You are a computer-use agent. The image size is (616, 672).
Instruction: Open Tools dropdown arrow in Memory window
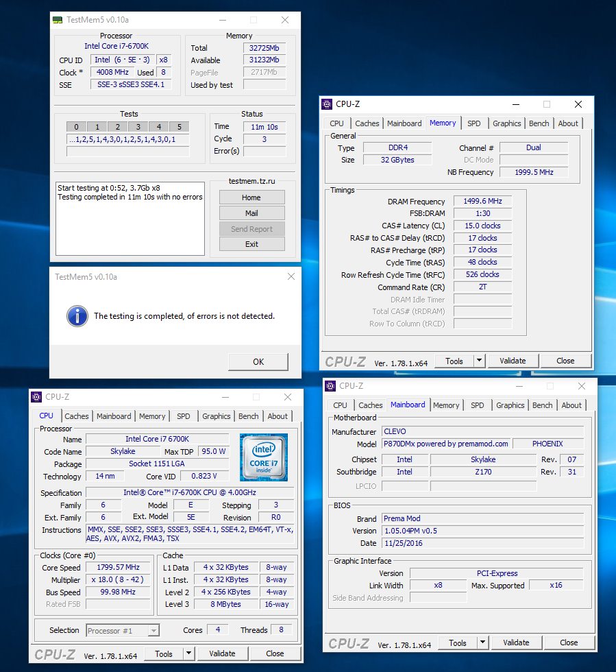tap(480, 361)
